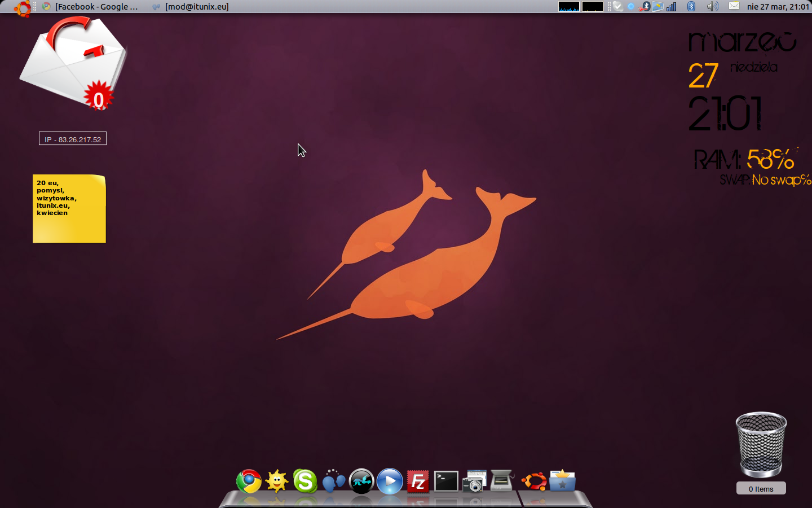Switch to the mod@itunix.eu chat window

point(191,7)
